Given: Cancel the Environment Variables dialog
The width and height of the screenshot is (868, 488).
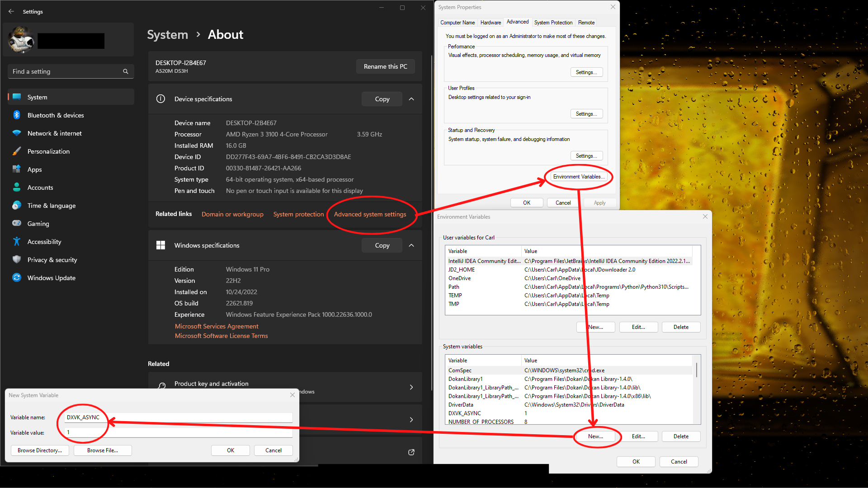Looking at the screenshot, I should 679,462.
